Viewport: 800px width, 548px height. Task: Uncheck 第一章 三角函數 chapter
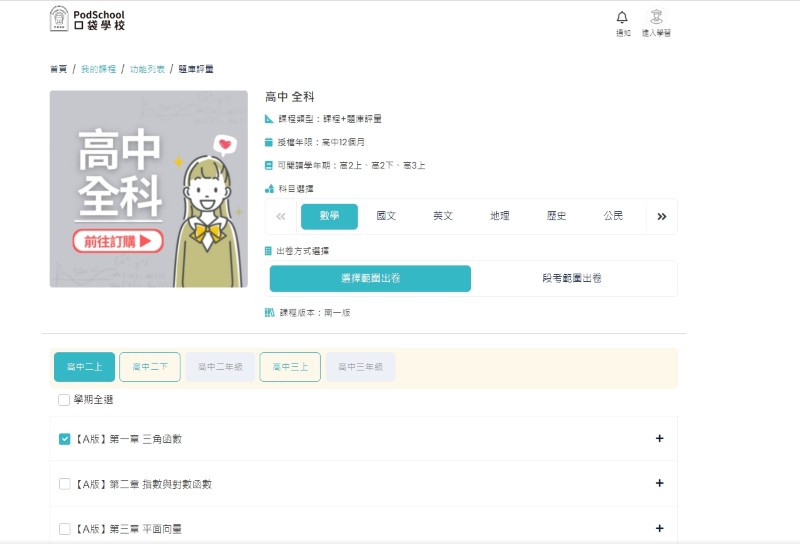point(65,438)
